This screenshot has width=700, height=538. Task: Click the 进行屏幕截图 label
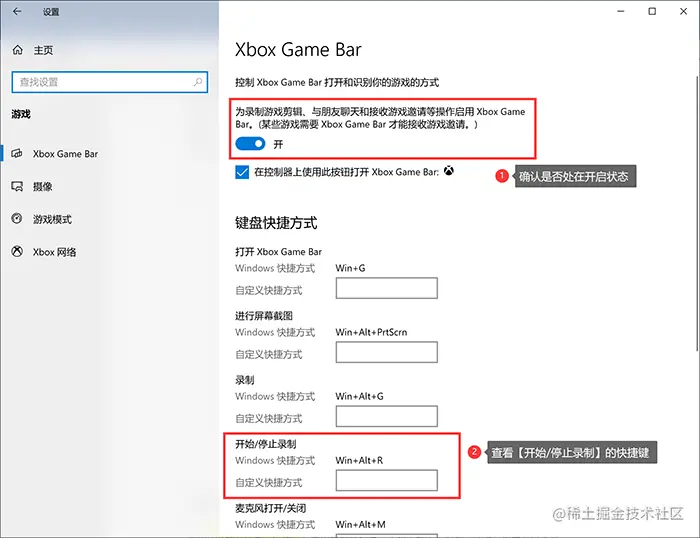click(x=264, y=316)
